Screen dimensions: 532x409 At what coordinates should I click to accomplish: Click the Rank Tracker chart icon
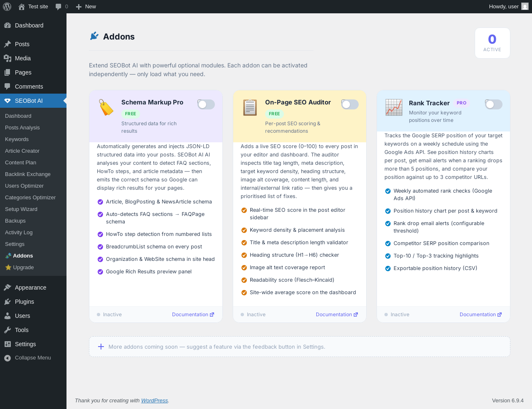pos(394,107)
